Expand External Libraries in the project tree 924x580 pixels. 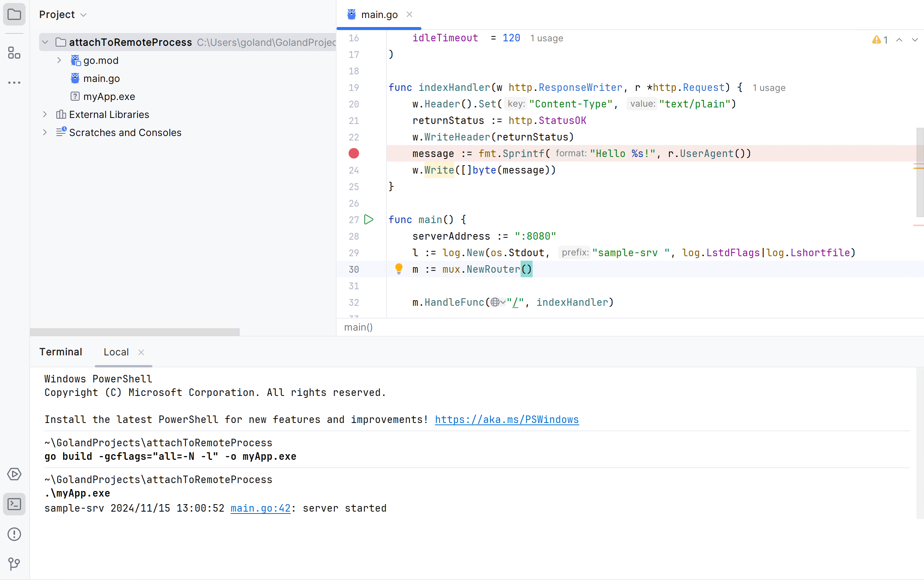tap(44, 114)
